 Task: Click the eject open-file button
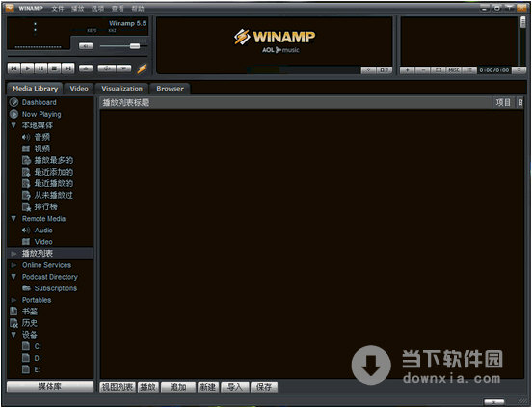pyautogui.click(x=86, y=68)
